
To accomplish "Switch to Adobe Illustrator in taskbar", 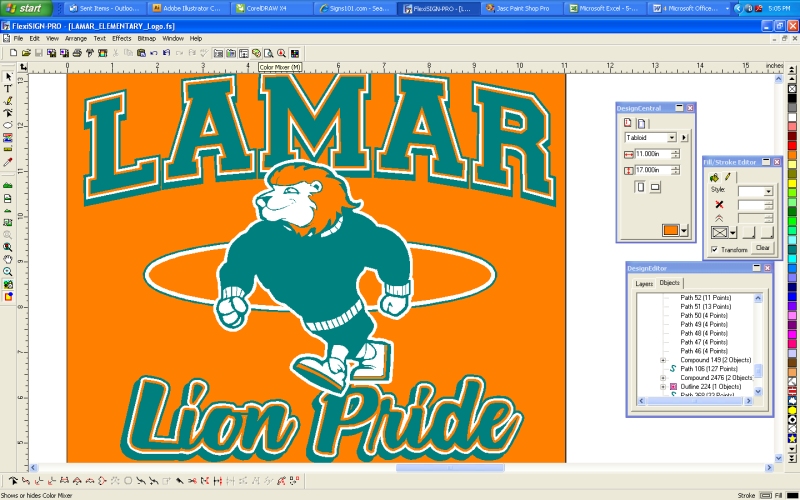I will point(188,9).
